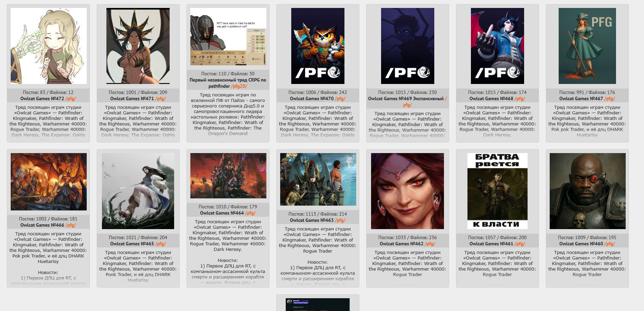Select the title 'Owlcat Games №461'
Screen dimensions: 644x311
tap(491, 244)
